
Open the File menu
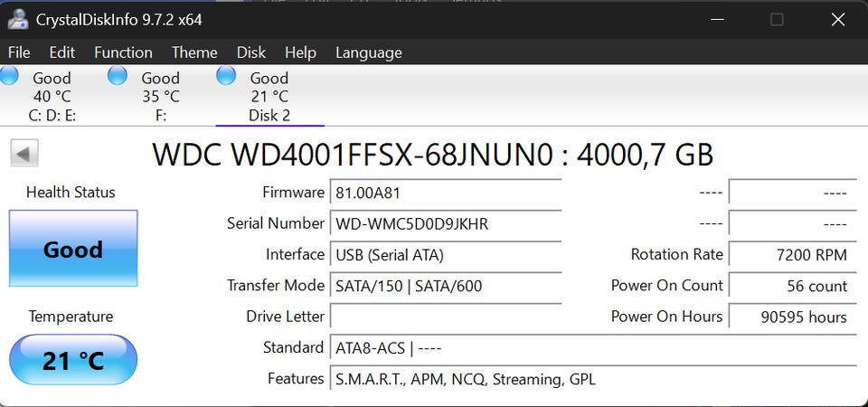pos(19,52)
